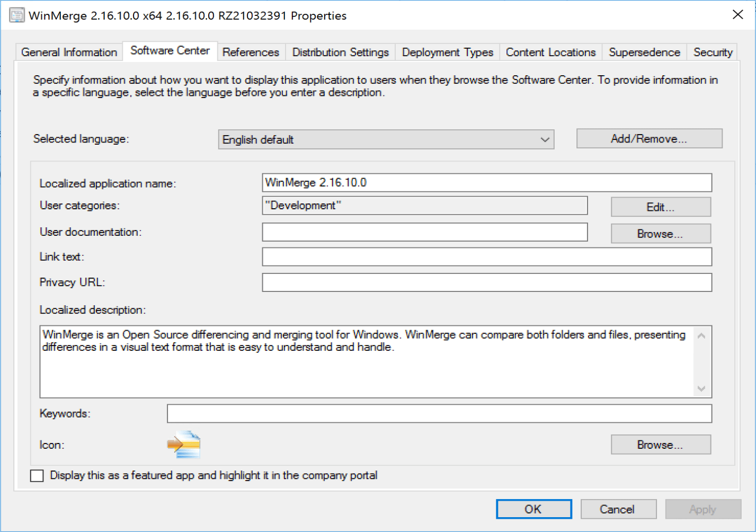Viewport: 756px width, 532px height.
Task: Open the Supersedence tab
Action: click(644, 52)
